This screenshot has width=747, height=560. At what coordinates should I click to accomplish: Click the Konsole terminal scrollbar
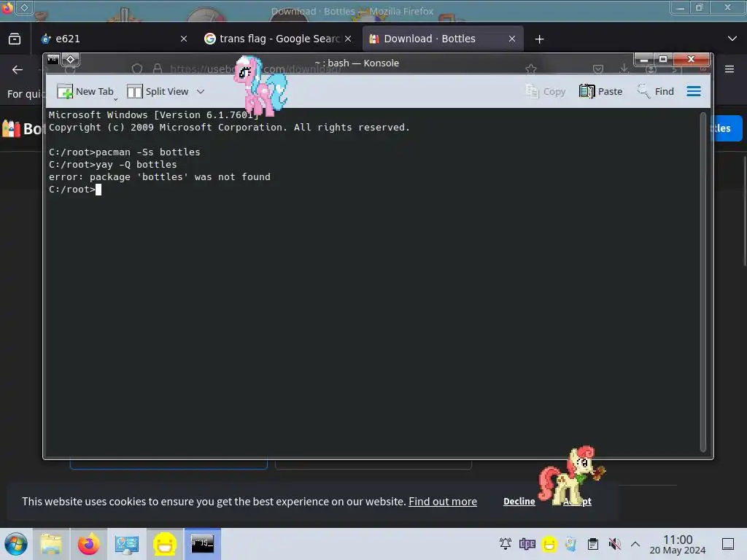coord(703,282)
